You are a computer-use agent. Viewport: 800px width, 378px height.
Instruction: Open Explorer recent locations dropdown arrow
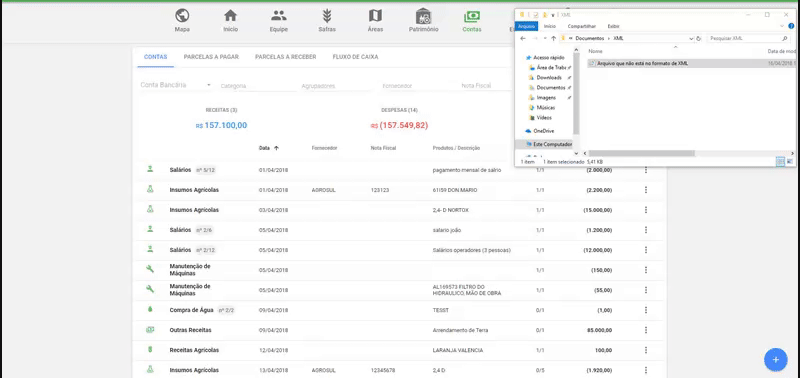pyautogui.click(x=545, y=38)
